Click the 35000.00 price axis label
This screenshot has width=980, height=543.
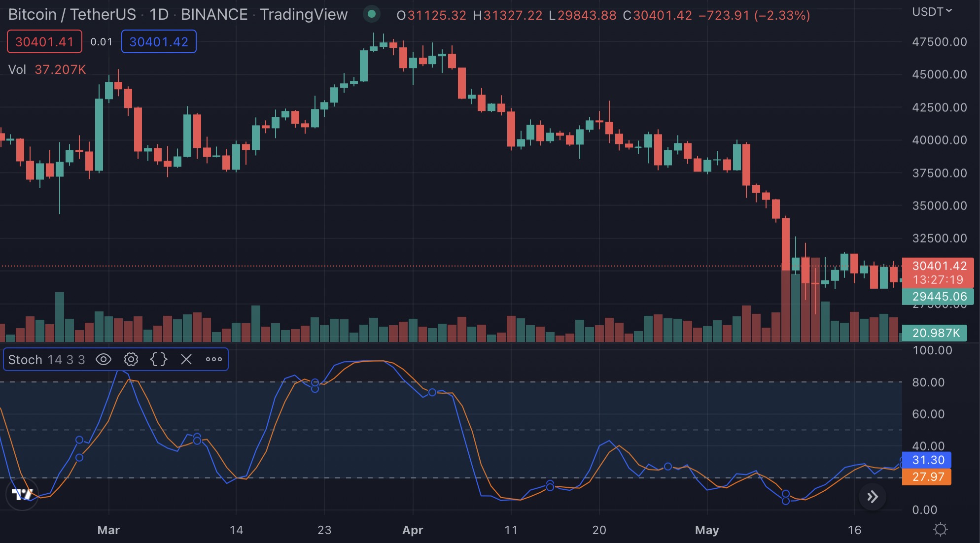940,205
